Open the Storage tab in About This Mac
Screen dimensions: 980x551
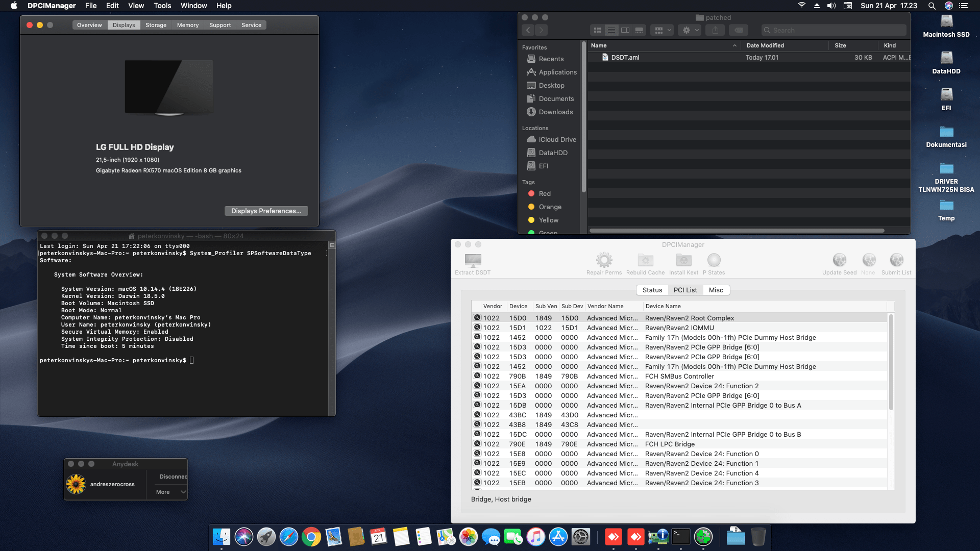(156, 25)
